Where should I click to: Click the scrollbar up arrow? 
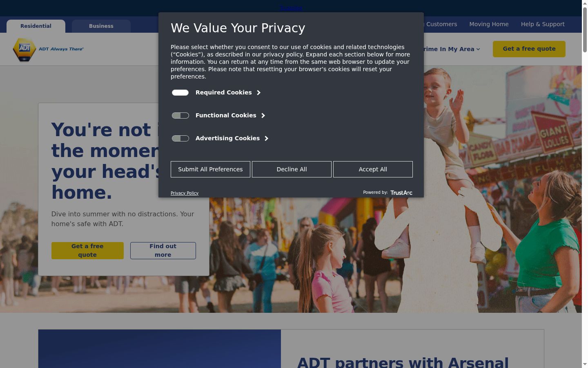click(x=585, y=3)
